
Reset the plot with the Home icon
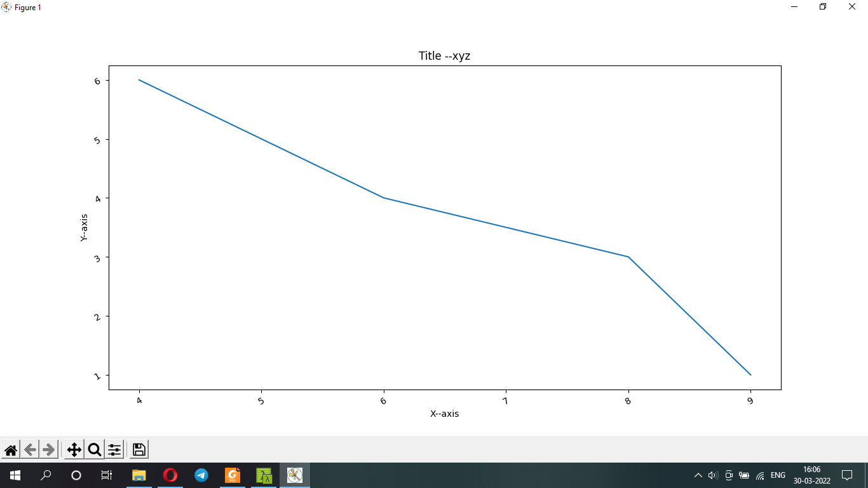(x=11, y=449)
